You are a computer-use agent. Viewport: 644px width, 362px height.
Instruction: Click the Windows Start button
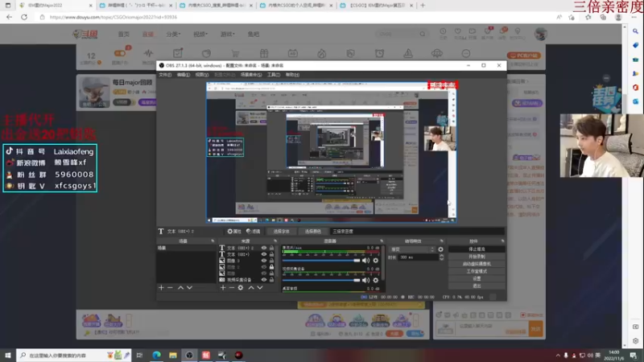tap(8, 355)
